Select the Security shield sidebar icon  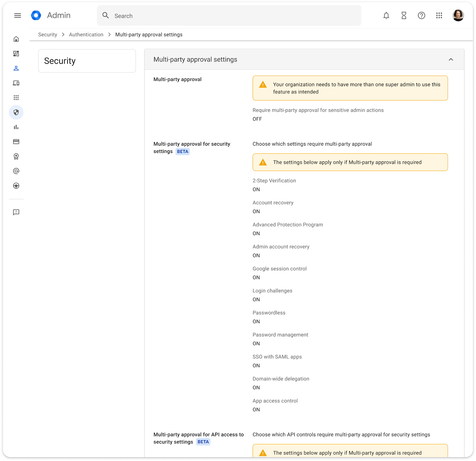(16, 112)
